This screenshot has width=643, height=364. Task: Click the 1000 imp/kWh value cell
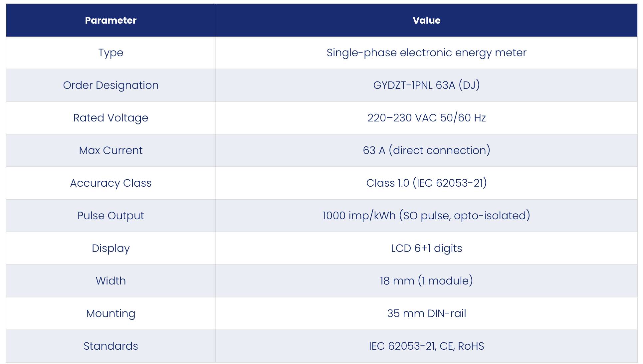pos(427,216)
